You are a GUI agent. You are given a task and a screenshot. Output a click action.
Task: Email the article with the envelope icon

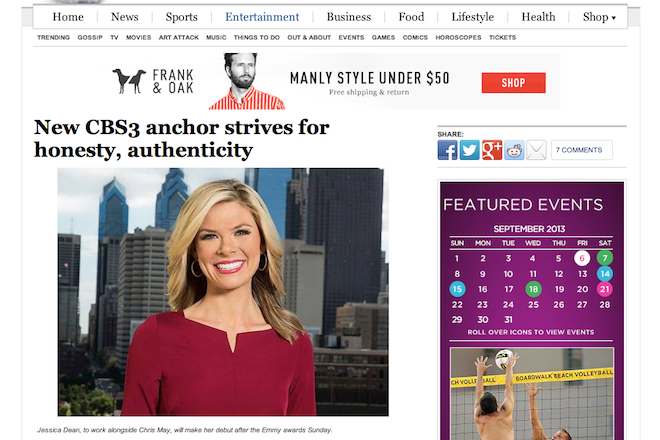coord(536,150)
